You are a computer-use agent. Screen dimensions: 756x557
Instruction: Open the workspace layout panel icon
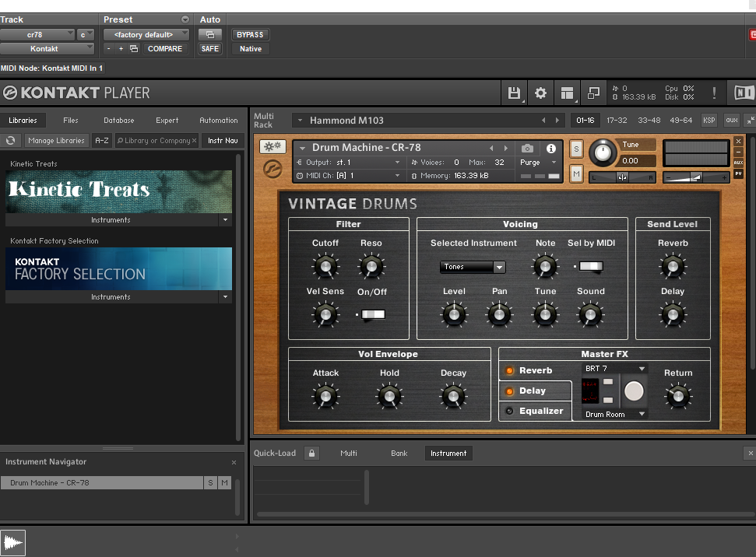pos(567,93)
